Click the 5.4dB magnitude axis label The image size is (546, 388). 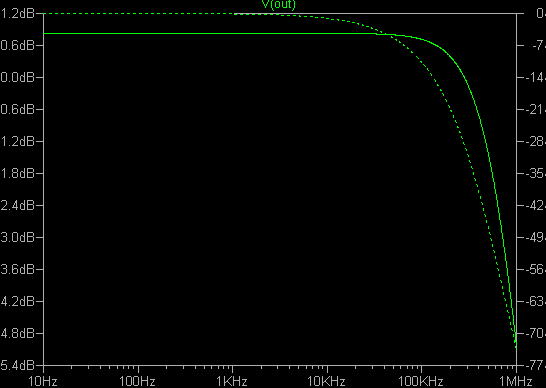click(x=17, y=365)
